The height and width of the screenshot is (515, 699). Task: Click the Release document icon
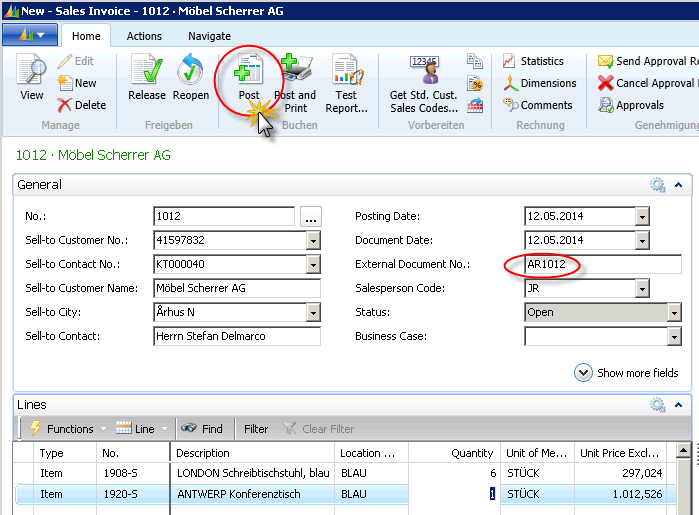pos(147,72)
